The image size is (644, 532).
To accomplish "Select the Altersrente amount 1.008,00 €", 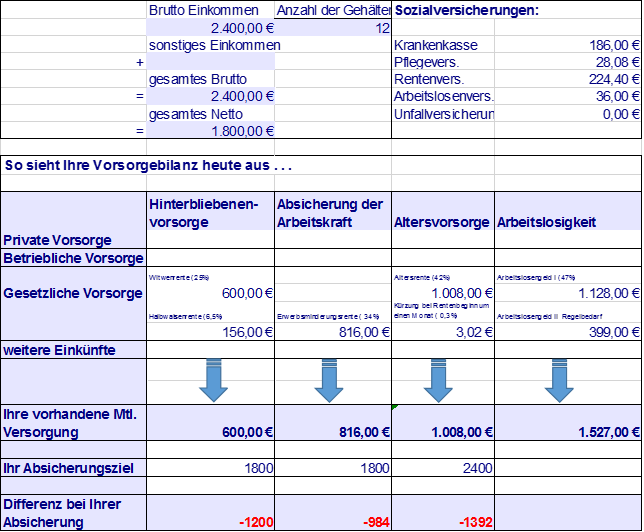I will point(462,293).
